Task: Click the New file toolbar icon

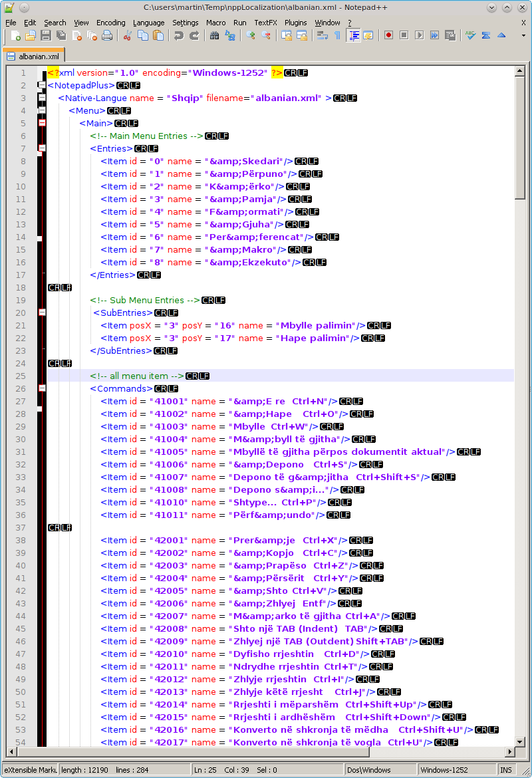Action: click(16, 36)
